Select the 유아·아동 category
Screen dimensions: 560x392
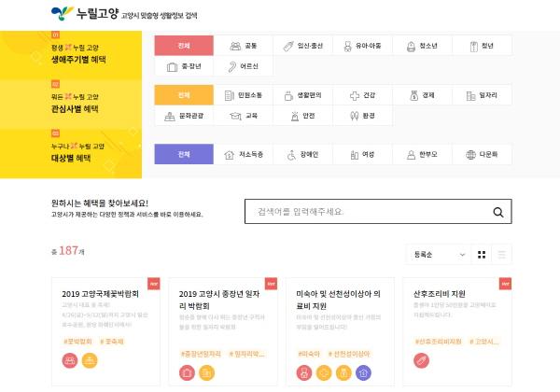[363, 45]
